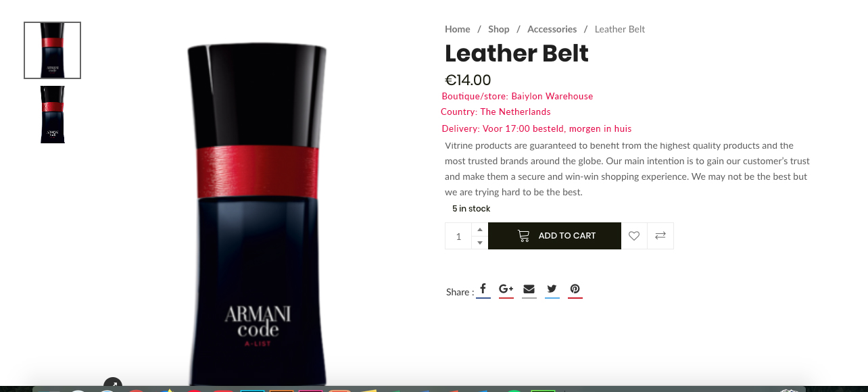Select second product thumbnail
868x392 pixels.
[x=53, y=114]
